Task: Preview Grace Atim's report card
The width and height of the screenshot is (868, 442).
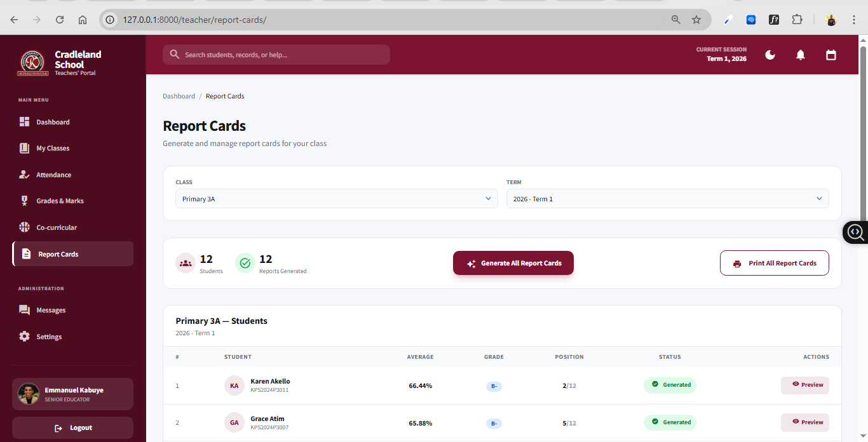Action: coord(804,422)
